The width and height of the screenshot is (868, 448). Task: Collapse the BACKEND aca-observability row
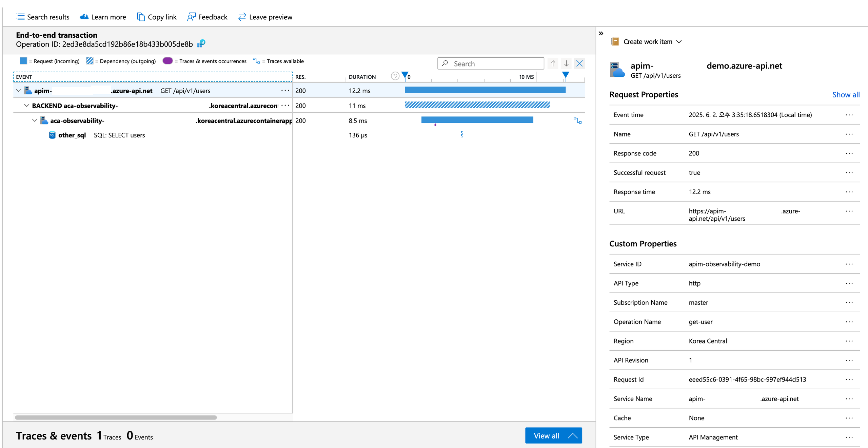(x=26, y=106)
